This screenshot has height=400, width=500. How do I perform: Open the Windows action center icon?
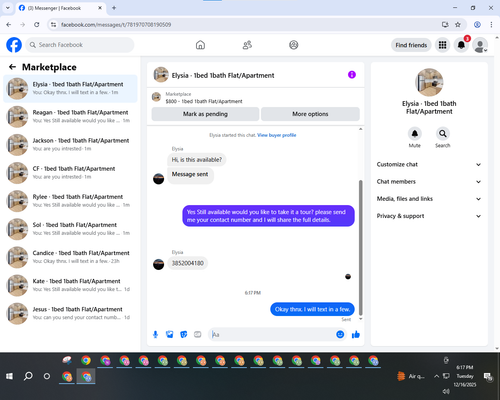488,377
